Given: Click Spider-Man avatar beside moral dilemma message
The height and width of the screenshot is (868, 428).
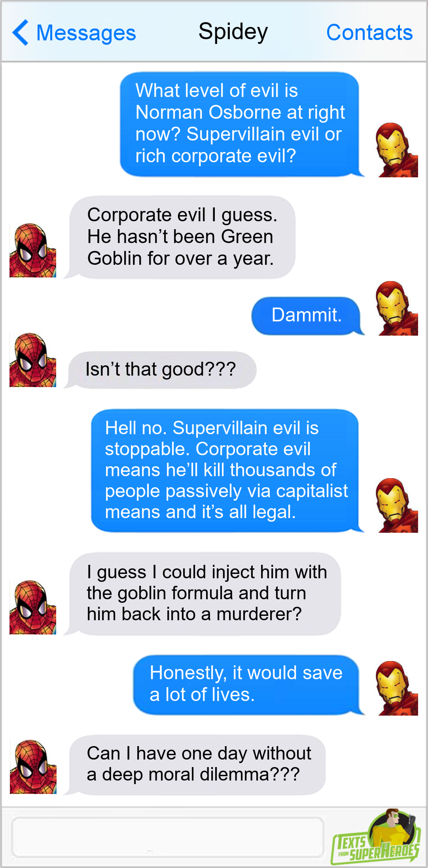Looking at the screenshot, I should pos(33,767).
